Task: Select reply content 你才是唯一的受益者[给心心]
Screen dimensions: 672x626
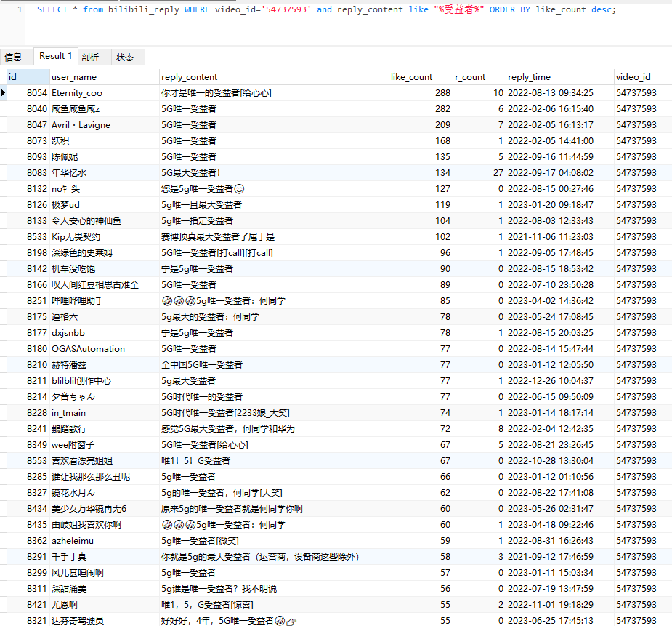Action: tap(275, 92)
